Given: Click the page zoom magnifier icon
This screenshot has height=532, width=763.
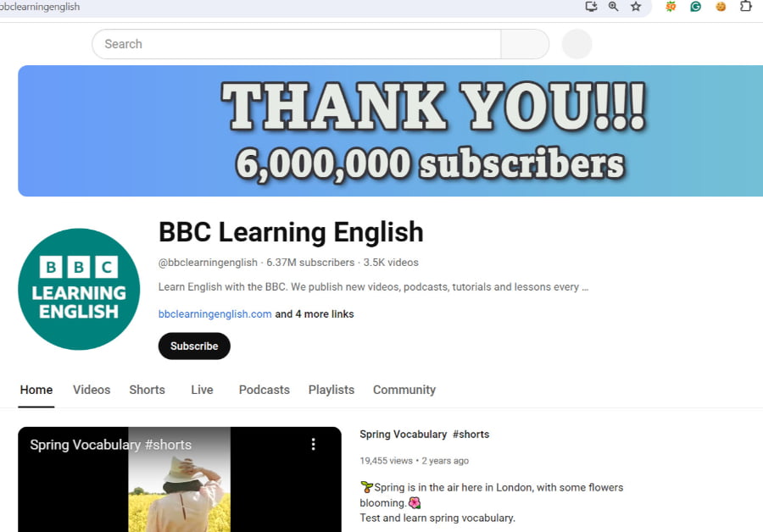Looking at the screenshot, I should tap(613, 7).
